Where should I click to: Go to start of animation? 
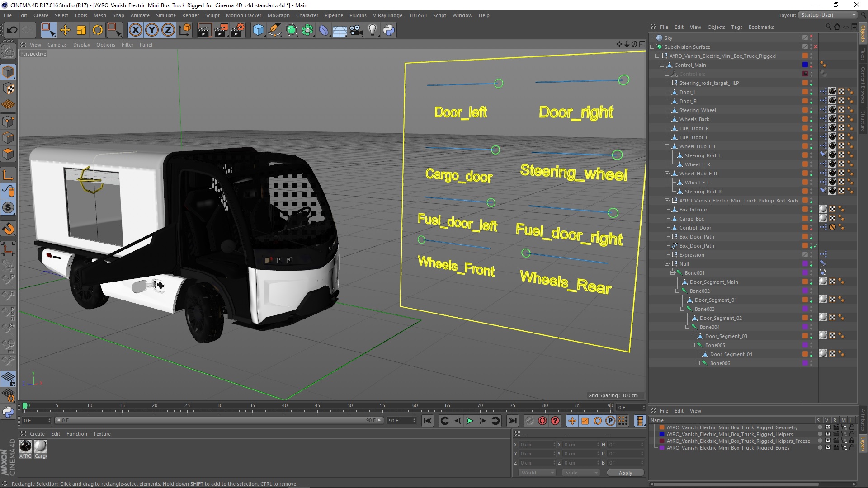(x=427, y=421)
